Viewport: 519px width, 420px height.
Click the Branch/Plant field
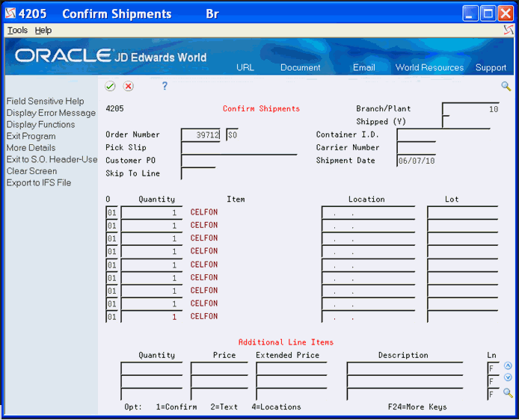[x=470, y=109]
